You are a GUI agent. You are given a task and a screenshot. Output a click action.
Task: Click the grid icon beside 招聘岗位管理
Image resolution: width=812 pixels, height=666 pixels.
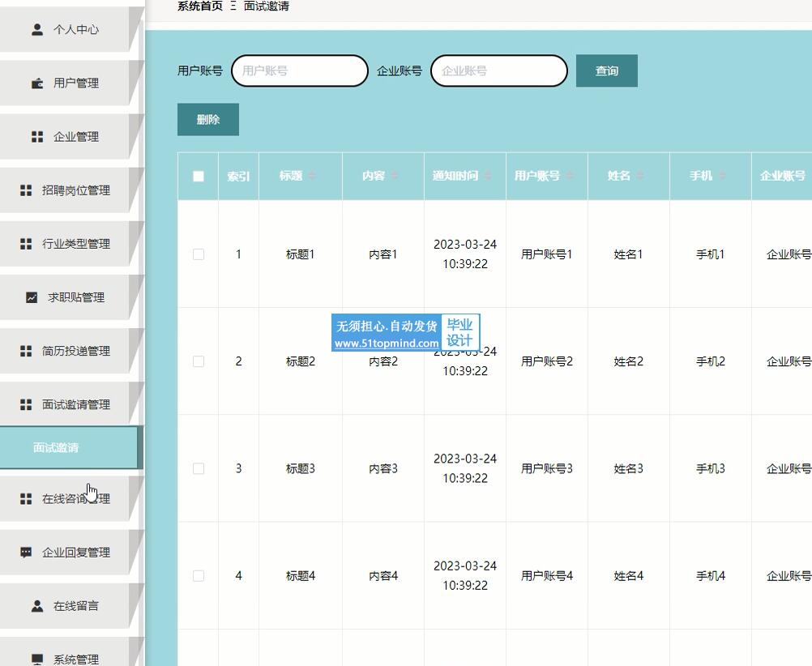[x=26, y=190]
